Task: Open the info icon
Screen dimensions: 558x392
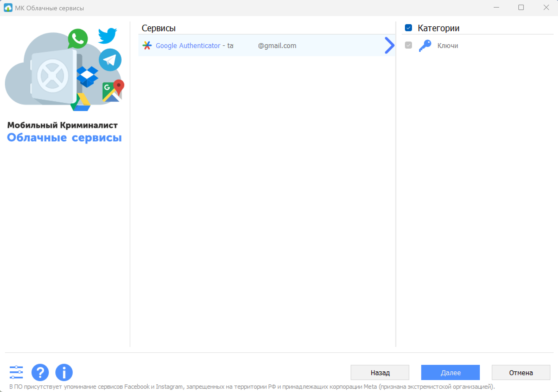Action: pos(64,372)
